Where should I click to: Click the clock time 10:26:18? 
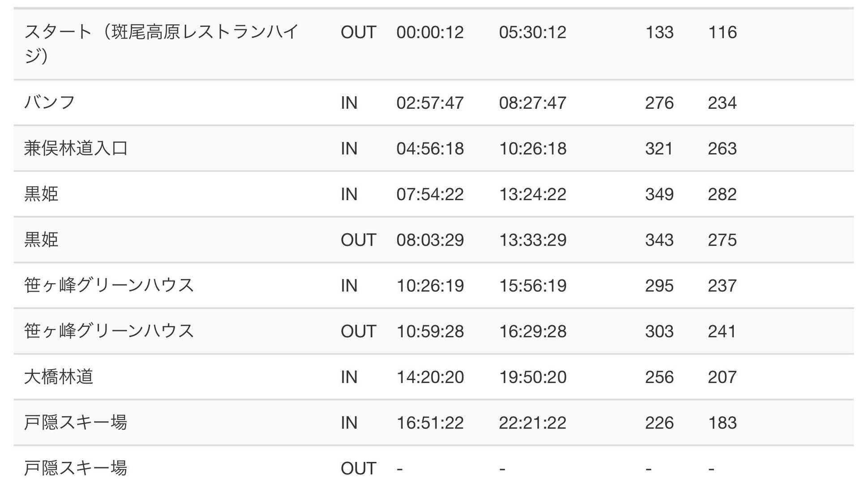click(533, 149)
